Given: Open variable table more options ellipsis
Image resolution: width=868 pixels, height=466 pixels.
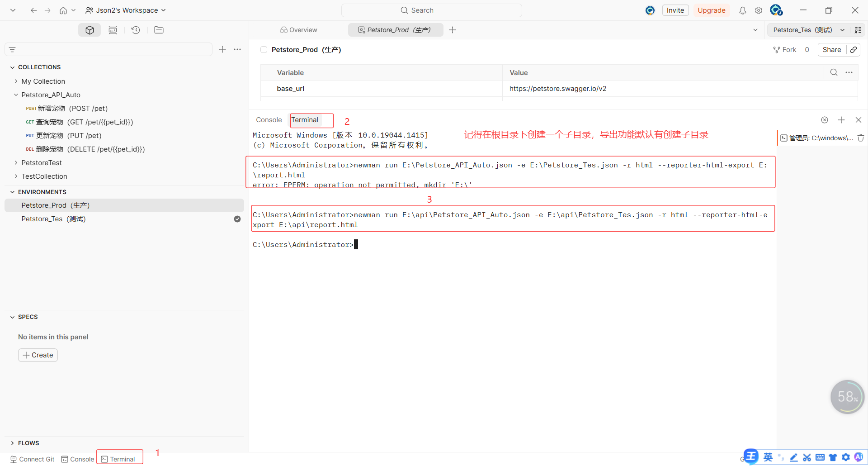Looking at the screenshot, I should point(849,72).
